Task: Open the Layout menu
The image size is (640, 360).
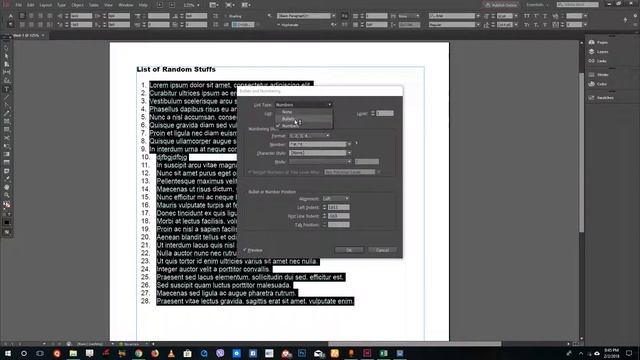Action: click(45, 5)
